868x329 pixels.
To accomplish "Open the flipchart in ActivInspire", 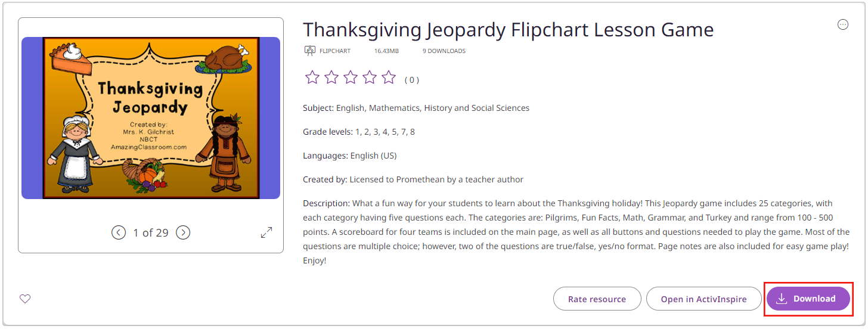I will (703, 299).
